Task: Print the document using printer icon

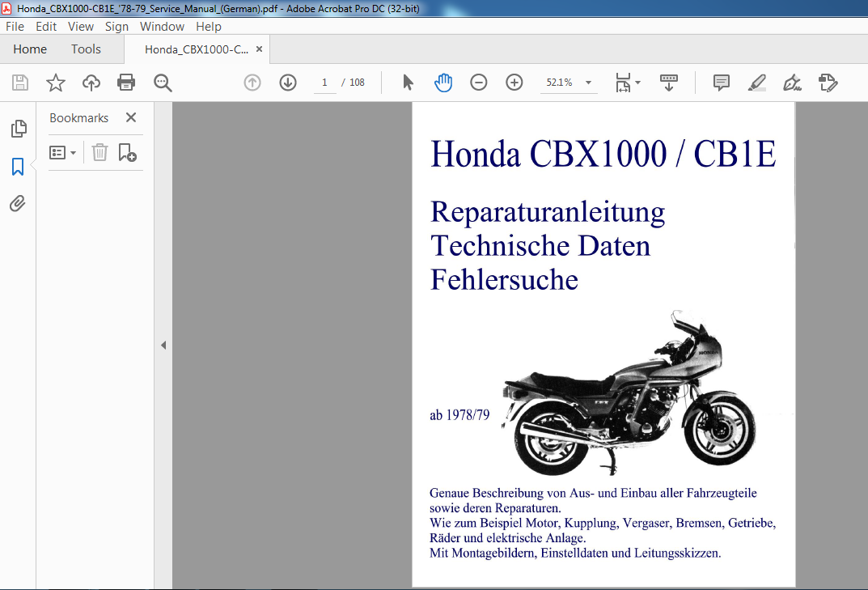Action: coord(126,83)
